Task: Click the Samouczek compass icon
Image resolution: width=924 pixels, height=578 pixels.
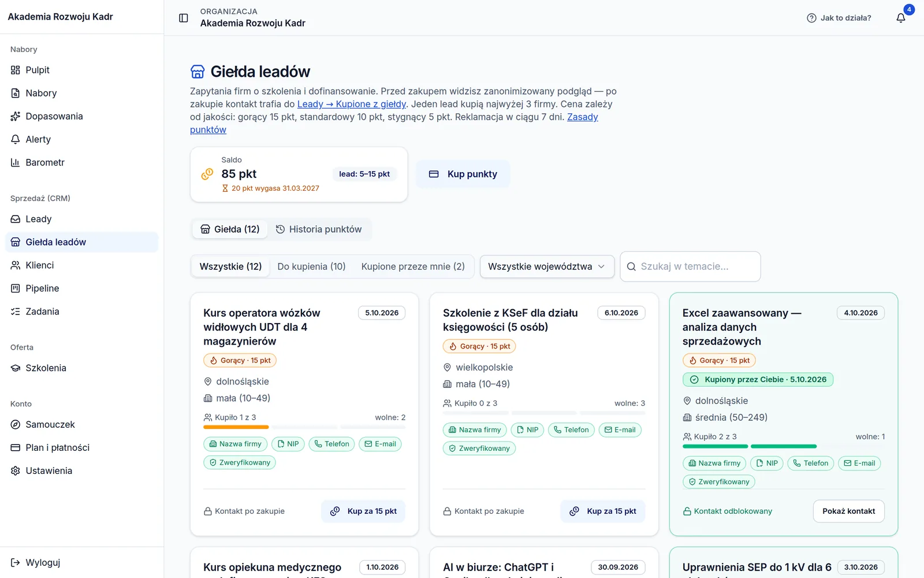Action: point(16,425)
